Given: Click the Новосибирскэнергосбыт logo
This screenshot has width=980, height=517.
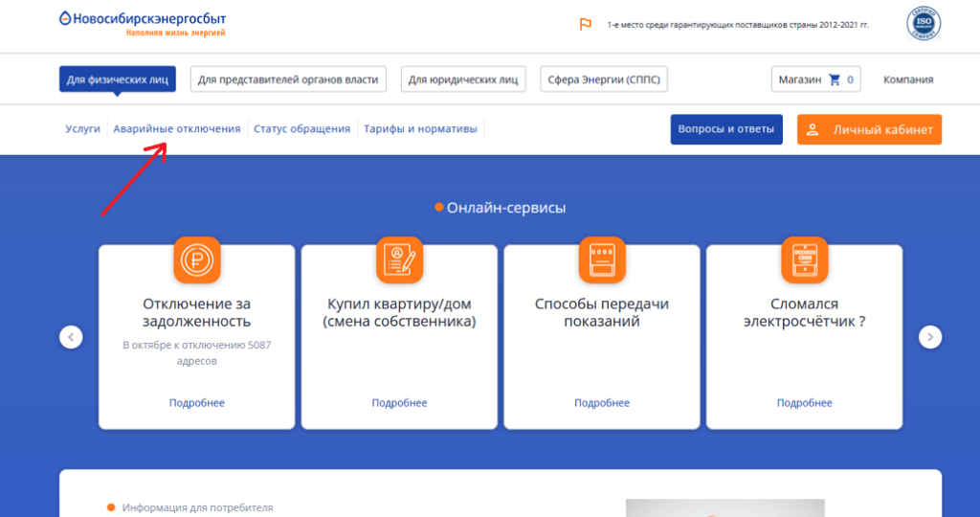Looking at the screenshot, I should pyautogui.click(x=142, y=23).
